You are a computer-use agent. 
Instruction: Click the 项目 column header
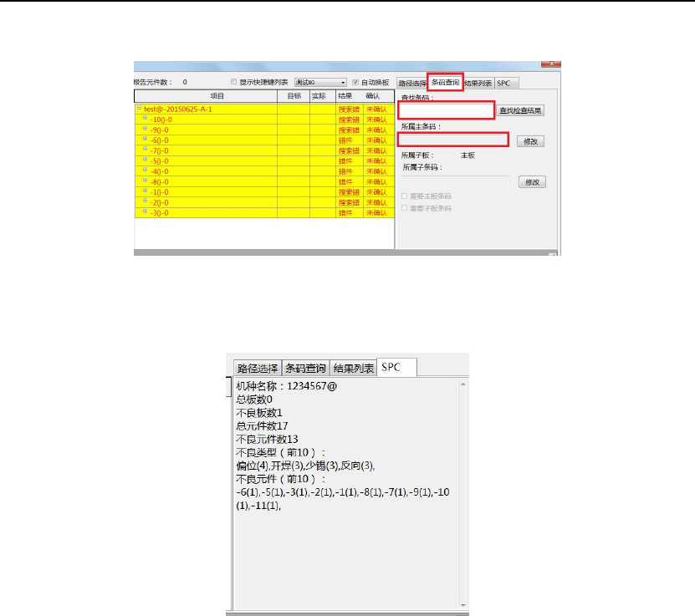click(x=206, y=96)
